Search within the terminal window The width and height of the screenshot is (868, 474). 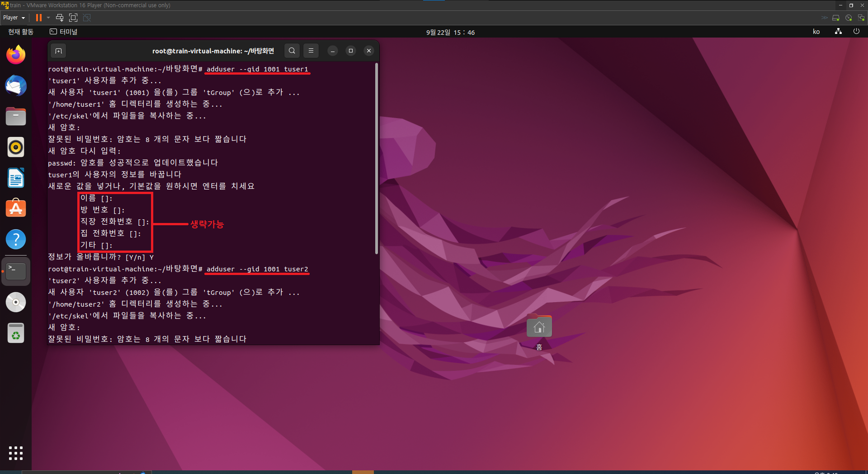click(292, 51)
